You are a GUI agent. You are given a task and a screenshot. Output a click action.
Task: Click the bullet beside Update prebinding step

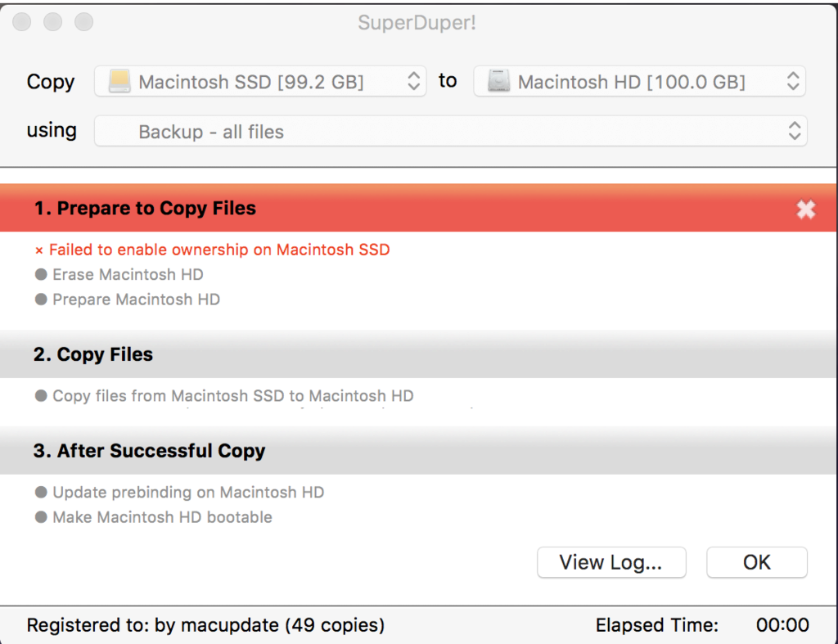click(x=41, y=493)
